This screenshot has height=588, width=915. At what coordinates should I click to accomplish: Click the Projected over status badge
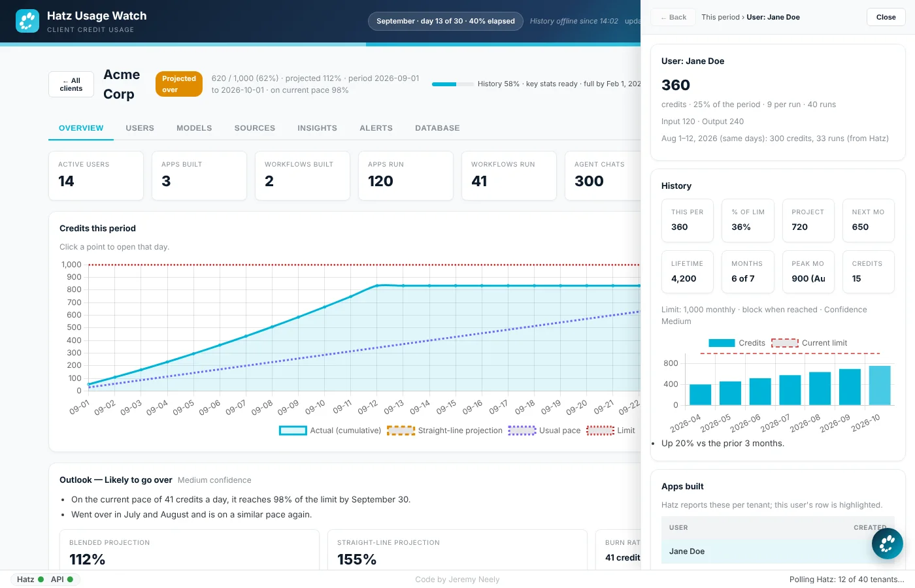click(x=179, y=84)
